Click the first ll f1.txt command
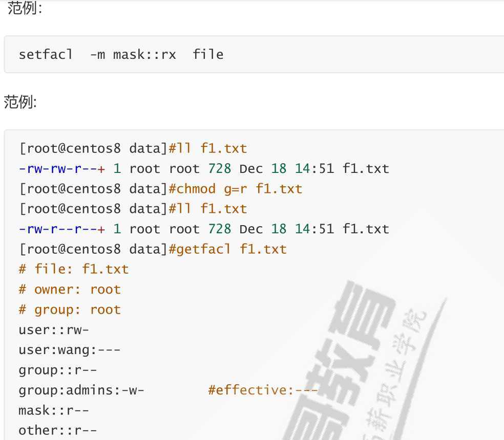 (208, 148)
